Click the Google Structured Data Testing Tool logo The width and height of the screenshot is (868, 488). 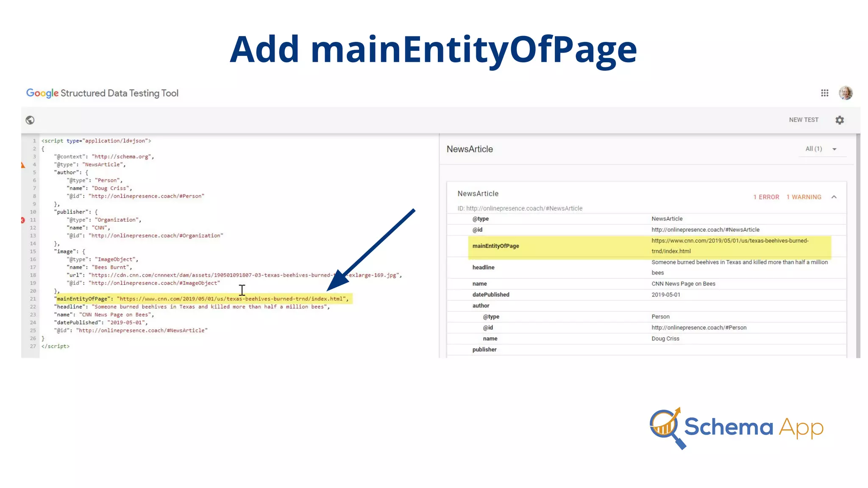102,93
